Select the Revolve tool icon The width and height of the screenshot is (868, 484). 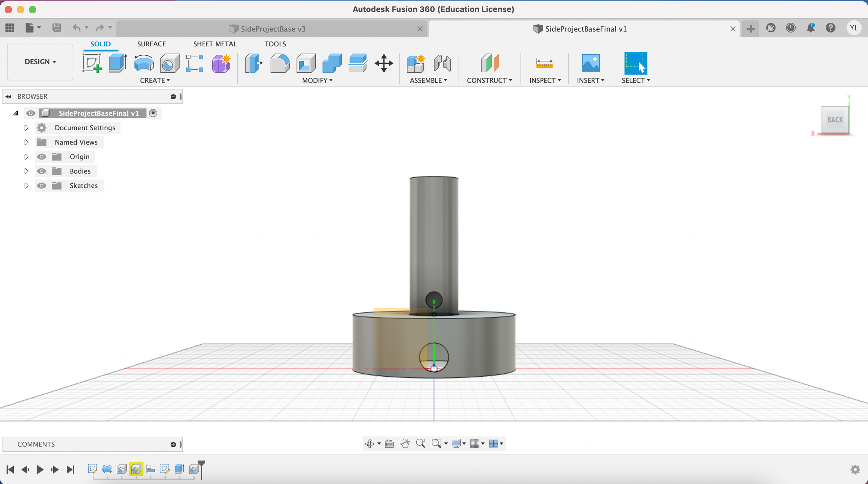point(144,63)
